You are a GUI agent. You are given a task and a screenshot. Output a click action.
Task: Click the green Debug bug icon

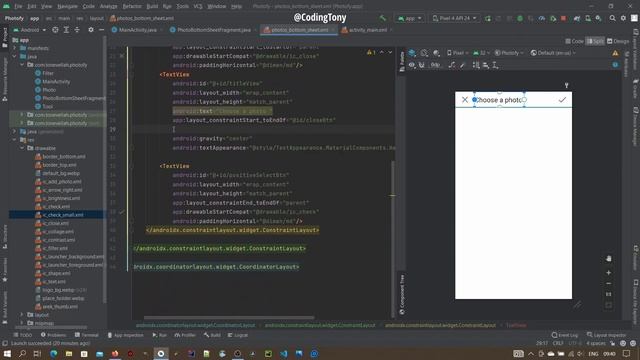point(520,18)
